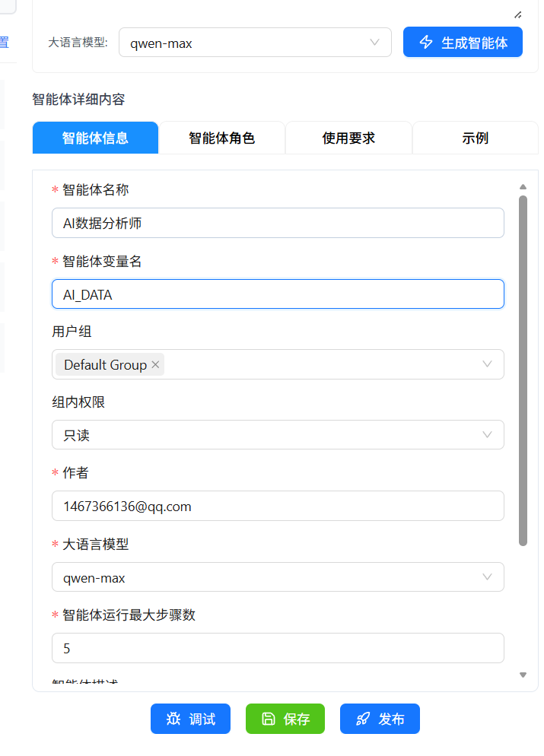Click the lightning icon on 生成智能体 button
This screenshot has height=756, width=544.
426,42
